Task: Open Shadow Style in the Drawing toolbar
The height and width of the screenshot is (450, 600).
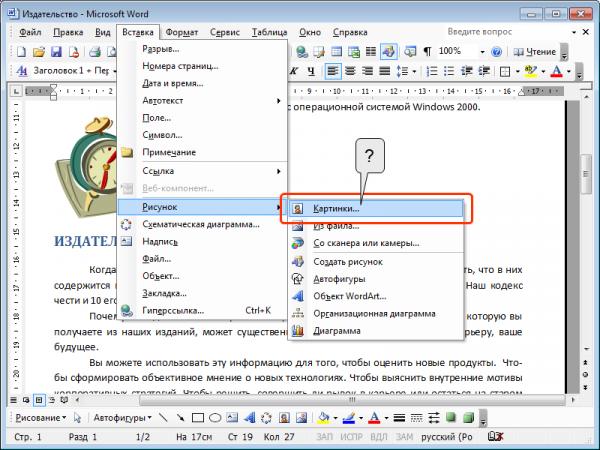Action: pos(451,417)
